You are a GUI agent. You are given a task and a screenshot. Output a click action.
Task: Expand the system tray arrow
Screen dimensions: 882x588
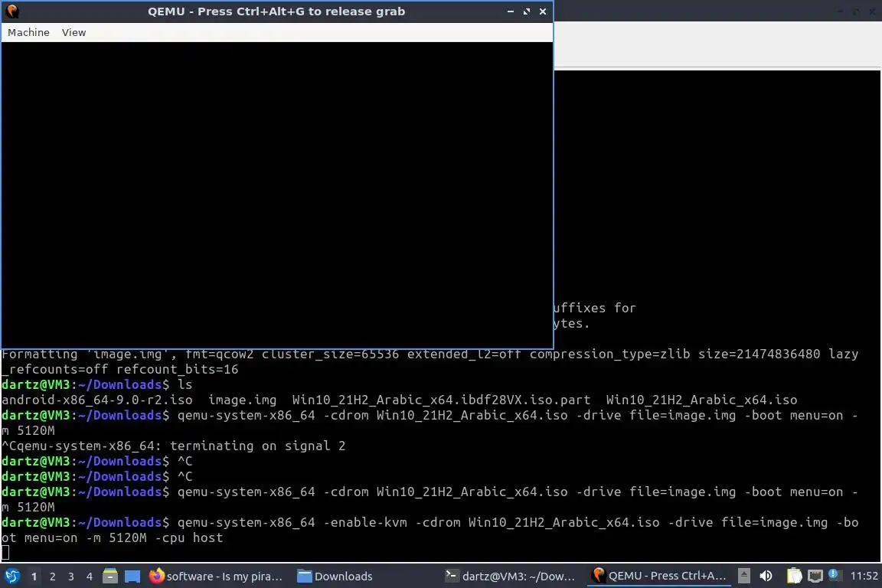pyautogui.click(x=743, y=577)
